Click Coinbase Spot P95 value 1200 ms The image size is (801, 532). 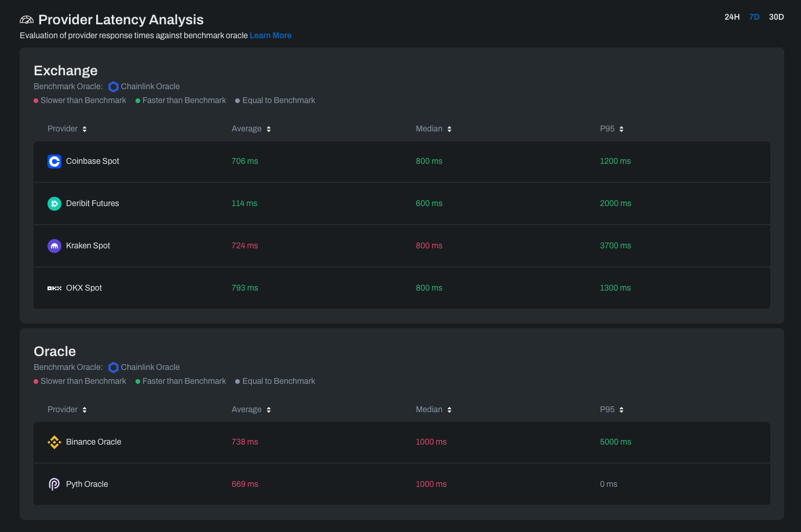(x=615, y=161)
